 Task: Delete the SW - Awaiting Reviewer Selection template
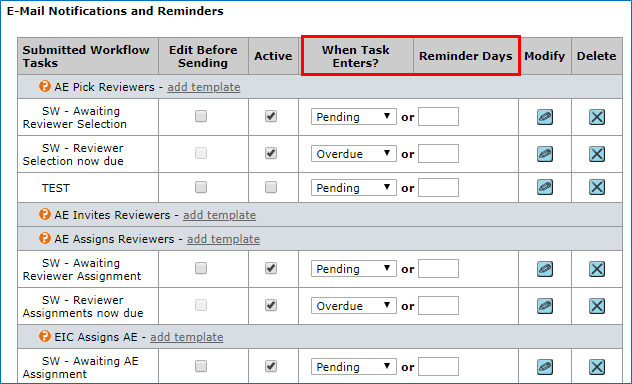[x=597, y=117]
